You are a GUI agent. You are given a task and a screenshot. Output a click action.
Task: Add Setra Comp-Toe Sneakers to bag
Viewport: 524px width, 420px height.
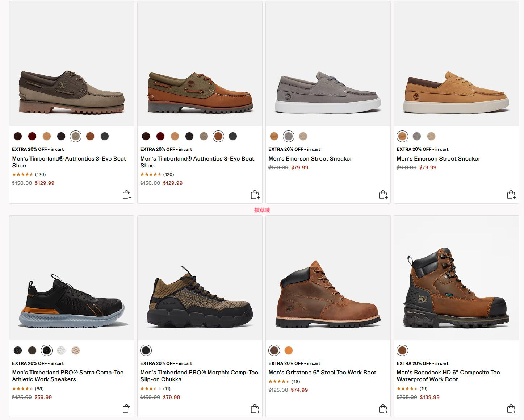click(127, 409)
